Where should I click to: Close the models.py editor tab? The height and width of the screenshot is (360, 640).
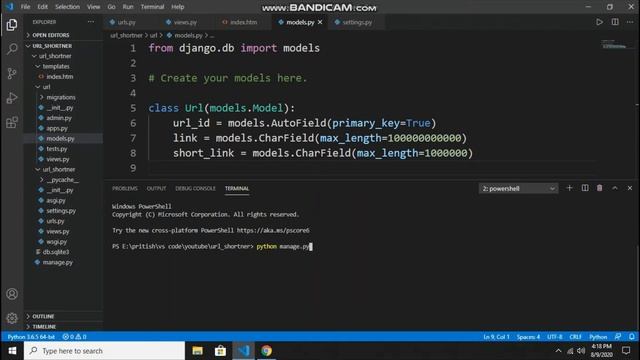(320, 22)
